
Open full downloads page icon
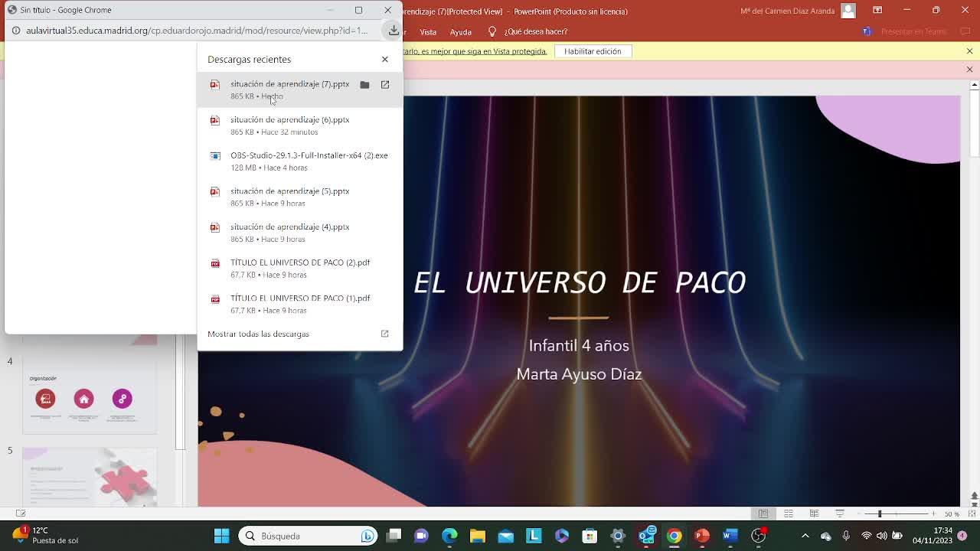(385, 334)
